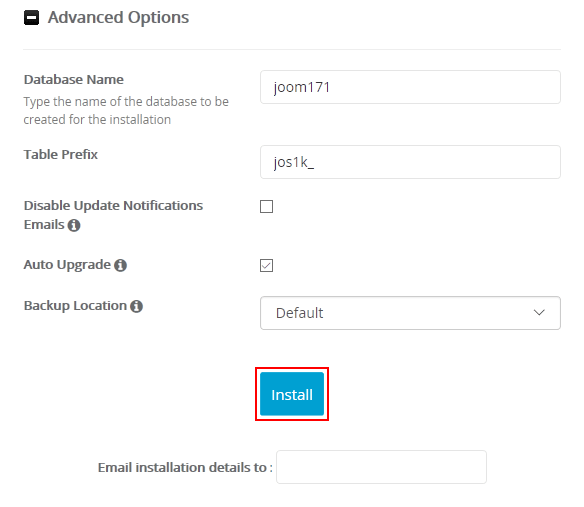This screenshot has height=507, width=584.
Task: Click the Table Prefix label
Action: [x=61, y=154]
